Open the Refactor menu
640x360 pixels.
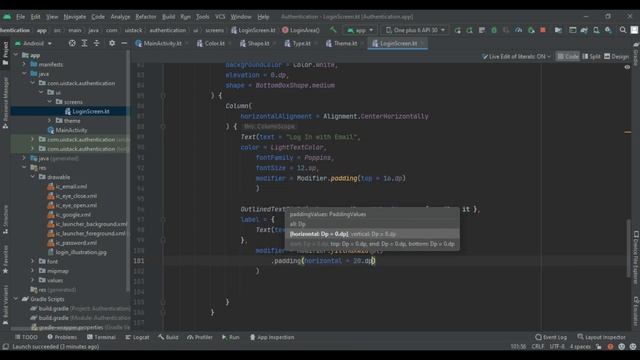(x=146, y=17)
